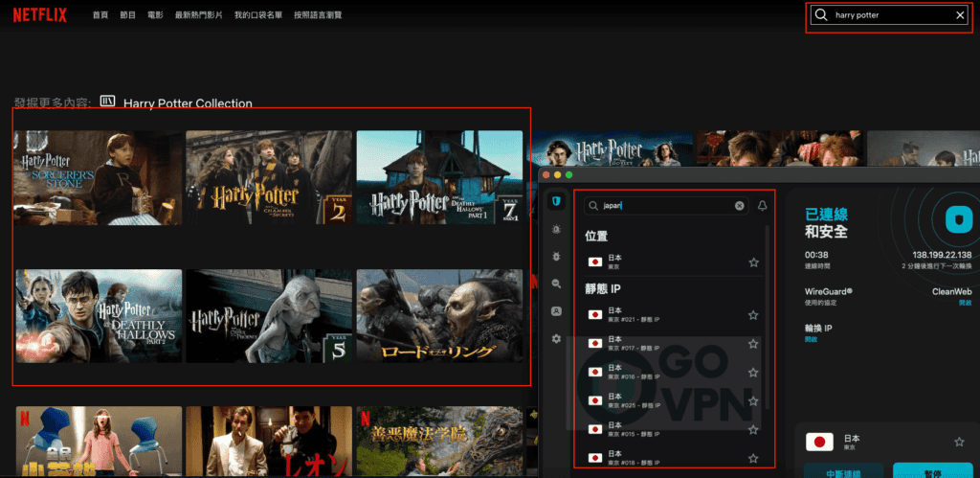Open the person ID icon in the VPN sidebar
This screenshot has width=980, height=478.
(x=556, y=311)
